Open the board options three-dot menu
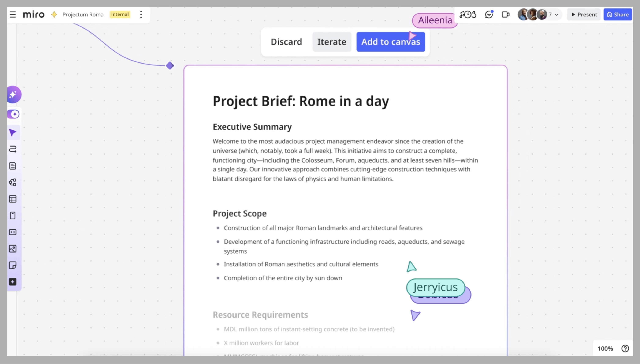 141,15
